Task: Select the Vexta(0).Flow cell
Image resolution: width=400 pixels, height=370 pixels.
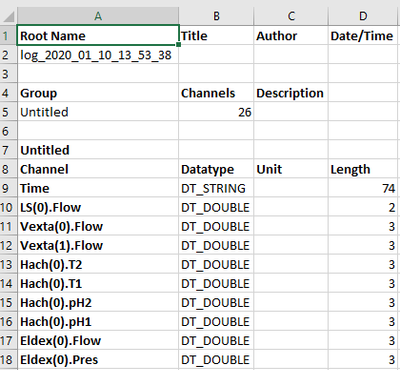Action: click(x=98, y=226)
